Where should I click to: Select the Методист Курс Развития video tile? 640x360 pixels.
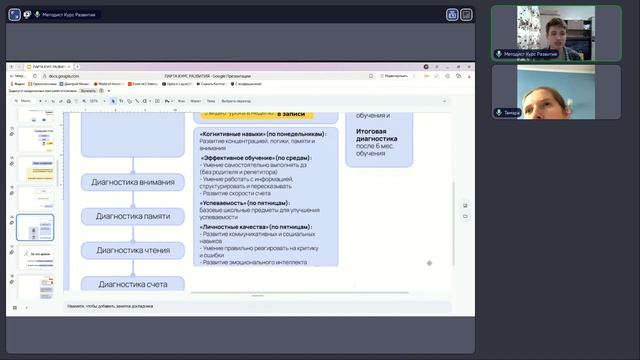tap(556, 33)
